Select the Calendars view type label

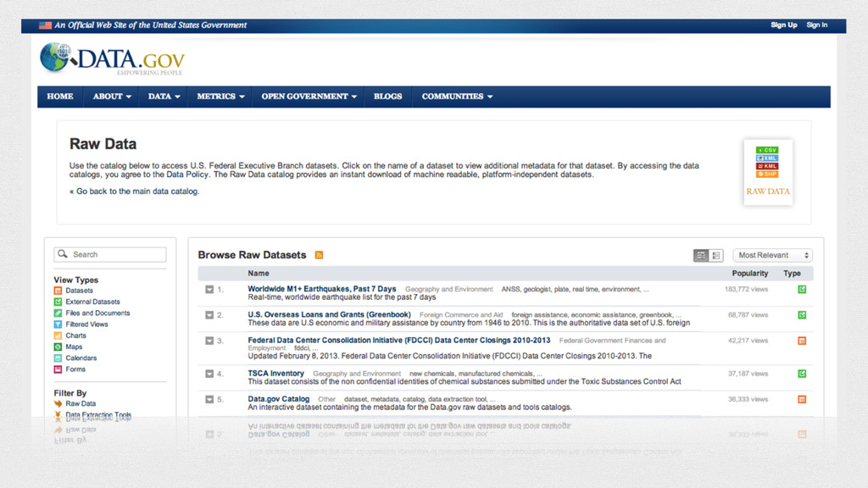tap(81, 358)
